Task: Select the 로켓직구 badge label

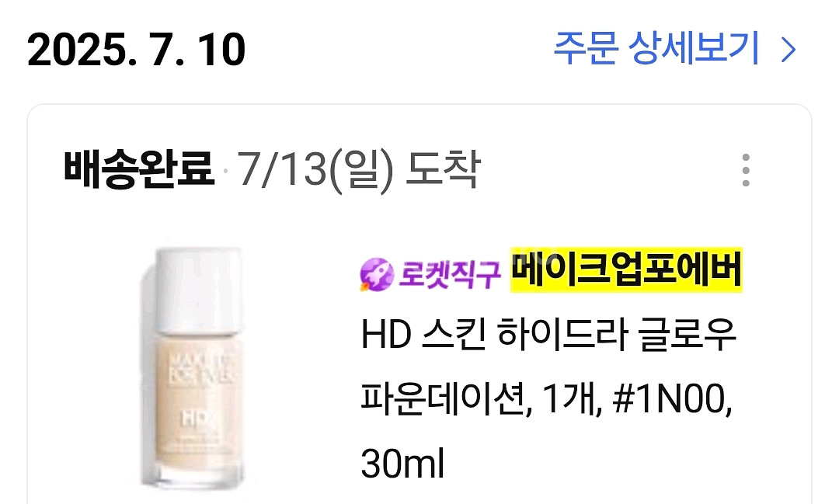Action: (450, 274)
